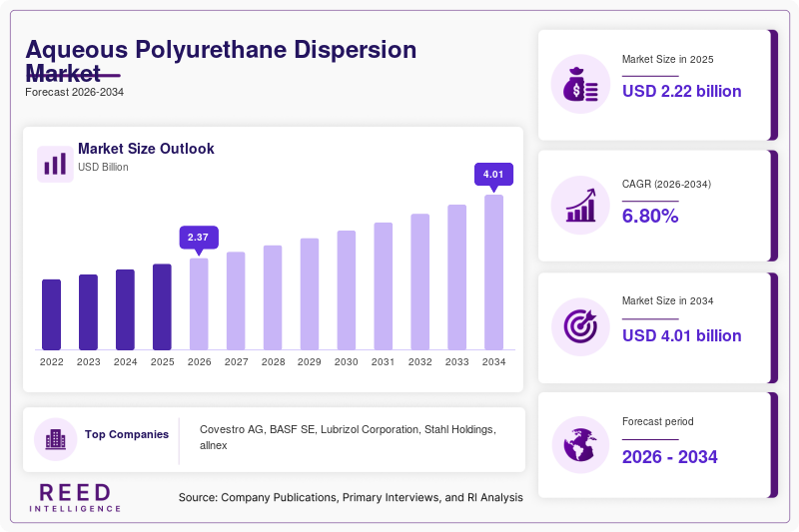Click the 'Aqueous Polyurethane Dispersion' title

(x=221, y=50)
